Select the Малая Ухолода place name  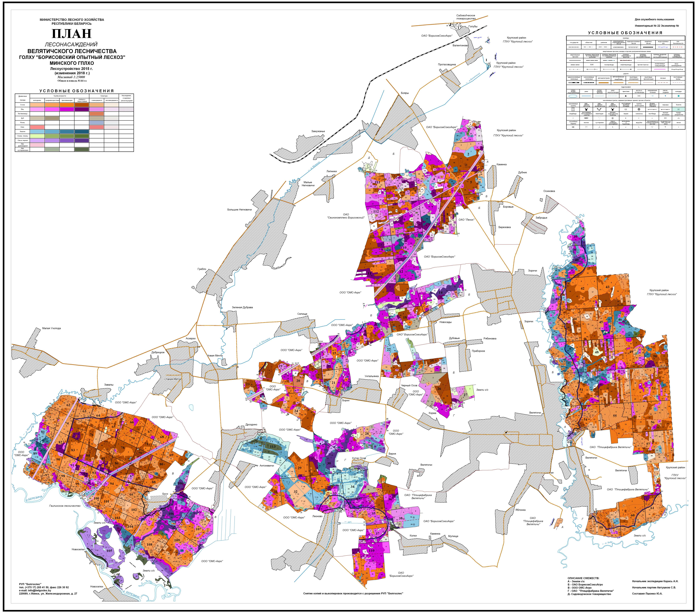point(52,328)
